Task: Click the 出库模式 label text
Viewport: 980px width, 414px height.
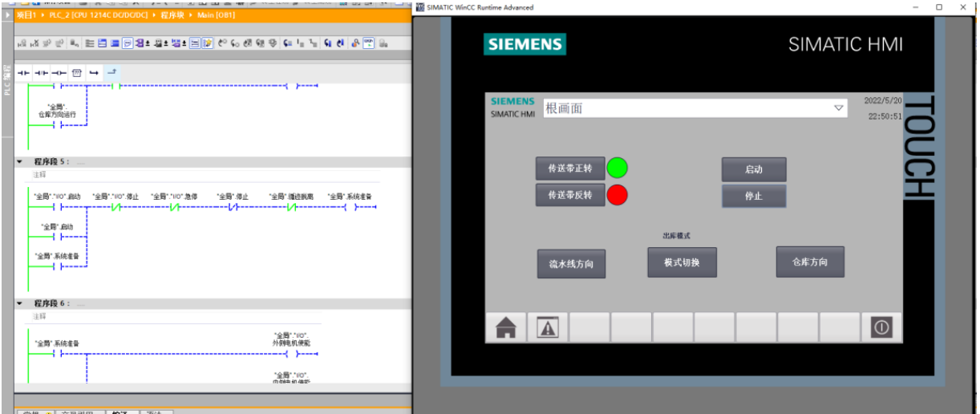Action: [x=676, y=236]
